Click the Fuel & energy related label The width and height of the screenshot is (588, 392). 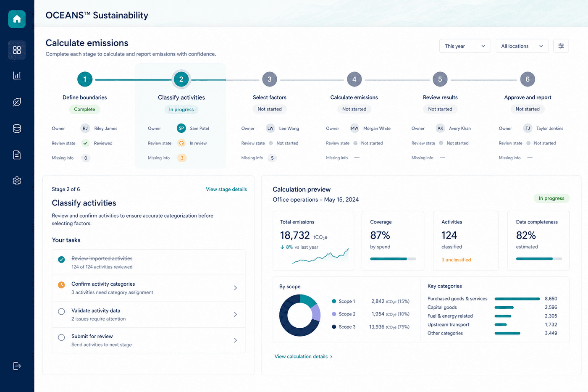point(450,316)
